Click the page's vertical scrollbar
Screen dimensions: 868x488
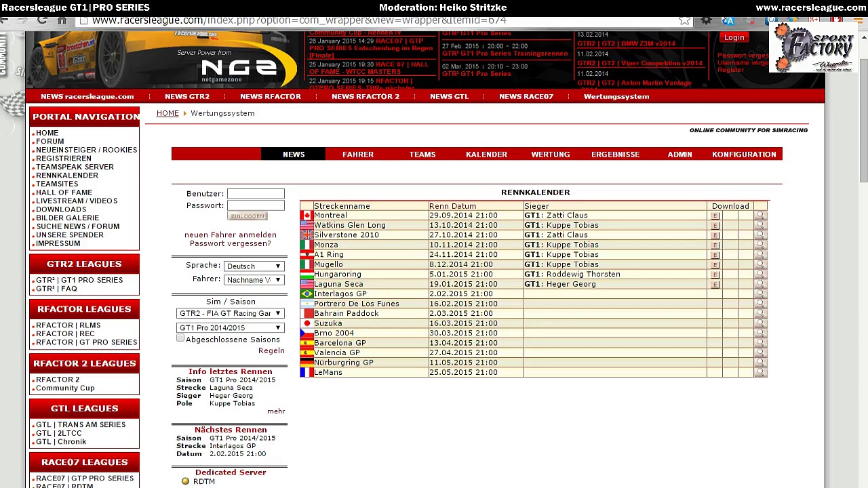click(x=863, y=271)
